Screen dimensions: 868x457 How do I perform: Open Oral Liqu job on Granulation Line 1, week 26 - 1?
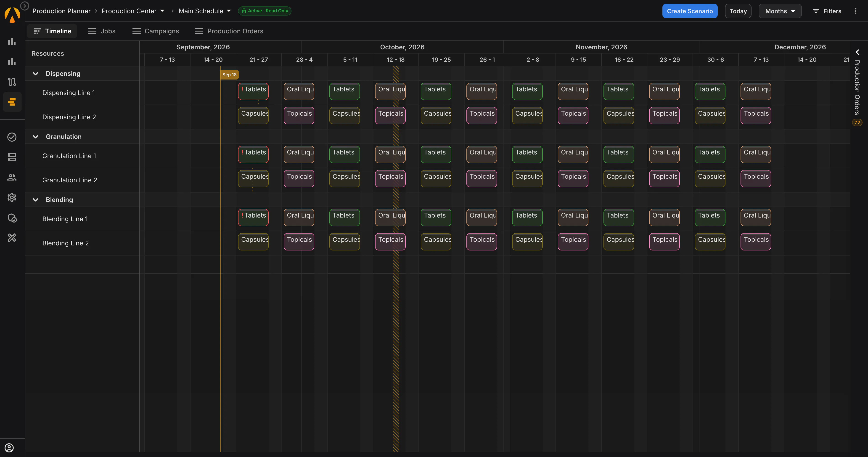pyautogui.click(x=482, y=154)
